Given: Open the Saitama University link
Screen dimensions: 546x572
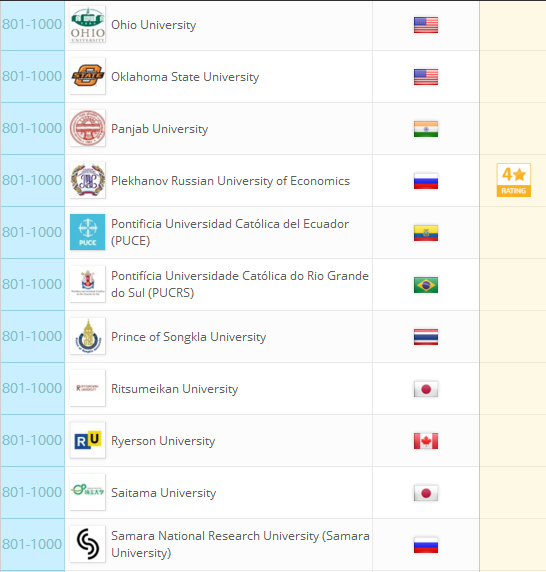Looking at the screenshot, I should (163, 493).
